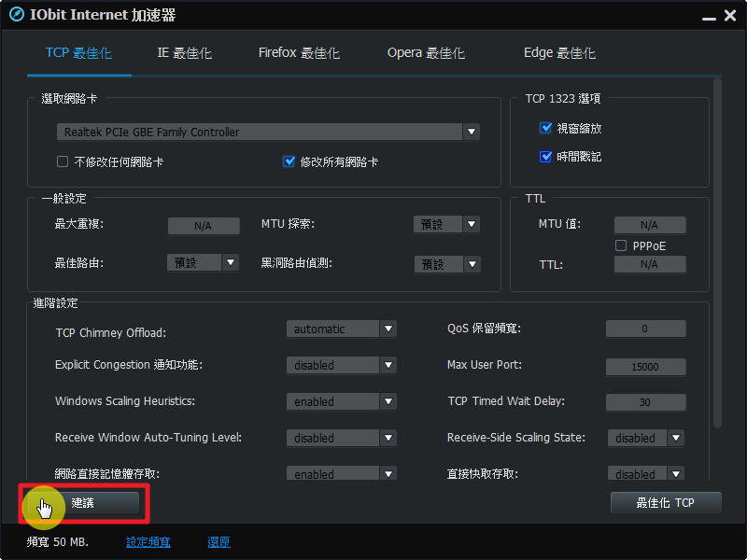The width and height of the screenshot is (747, 560).
Task: Switch to the IE 最佳化 tab
Action: pyautogui.click(x=184, y=53)
